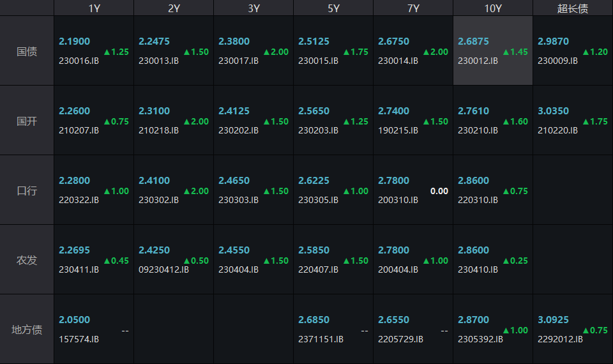Open bond code 230016.IB
This screenshot has width=613, height=364.
click(79, 61)
